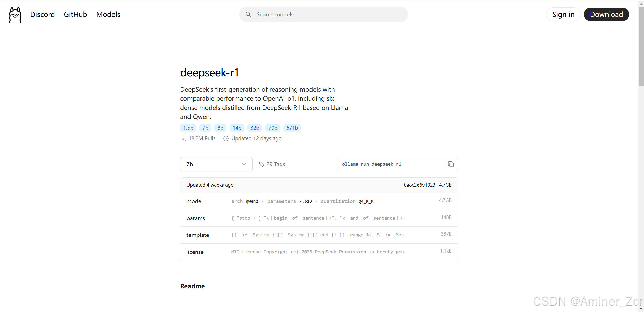Go to the Models page
Screen dimensions: 644x312
pos(108,14)
